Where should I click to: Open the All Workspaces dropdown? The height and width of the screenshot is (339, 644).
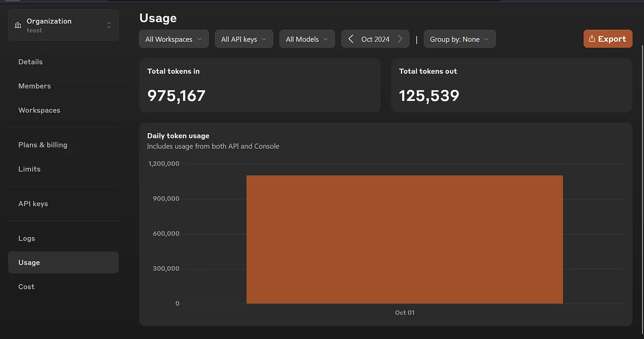174,39
